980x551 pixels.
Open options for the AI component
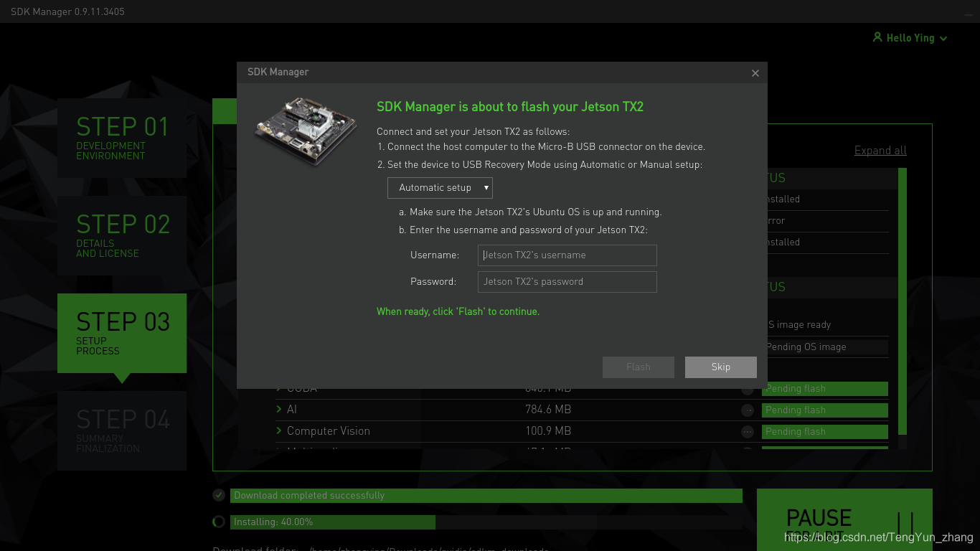pyautogui.click(x=747, y=410)
